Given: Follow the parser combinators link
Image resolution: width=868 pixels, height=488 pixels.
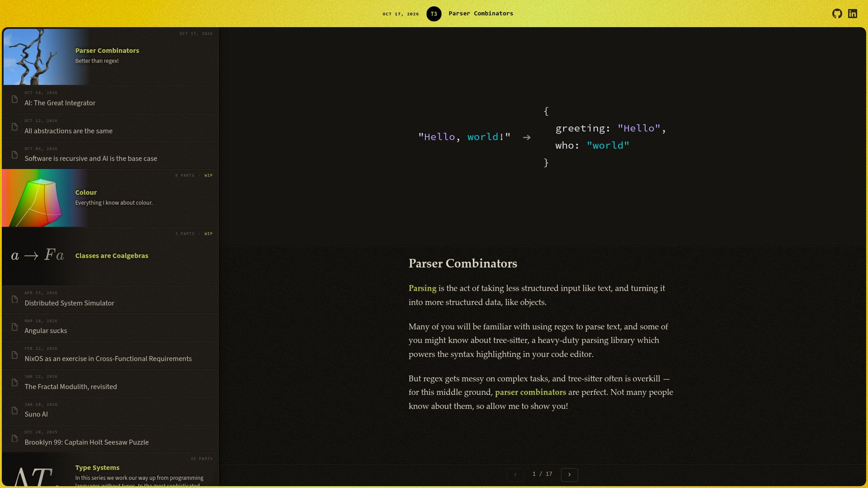Looking at the screenshot, I should [530, 392].
